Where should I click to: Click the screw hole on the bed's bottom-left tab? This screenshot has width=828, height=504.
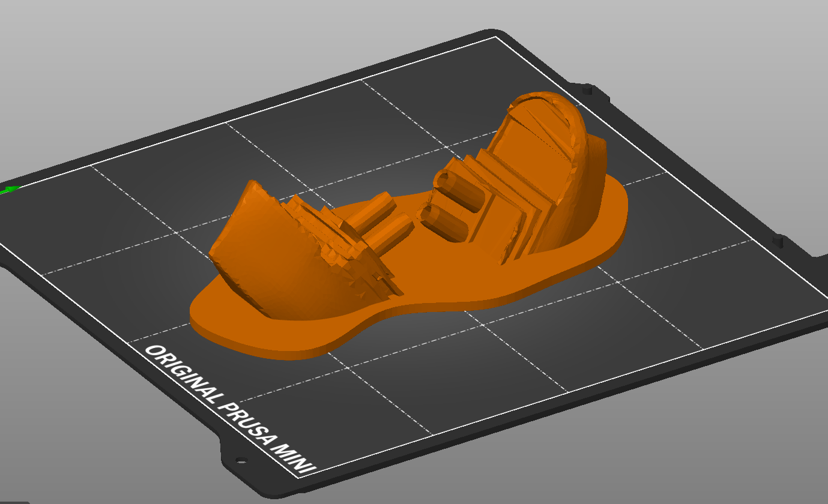[241, 461]
